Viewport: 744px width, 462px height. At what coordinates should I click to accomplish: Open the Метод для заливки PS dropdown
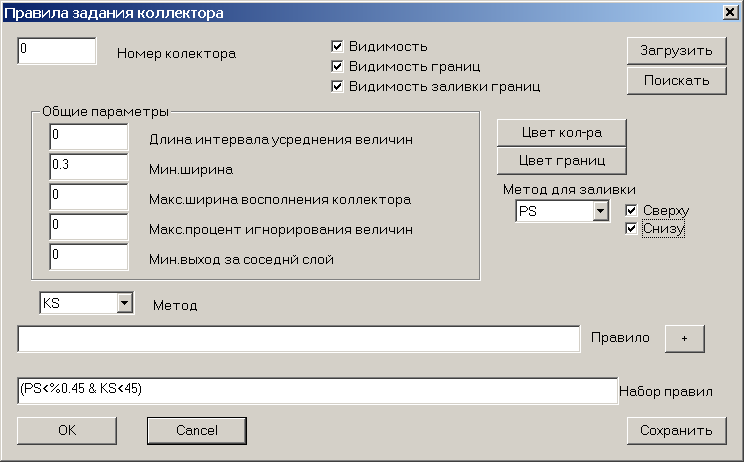(600, 211)
